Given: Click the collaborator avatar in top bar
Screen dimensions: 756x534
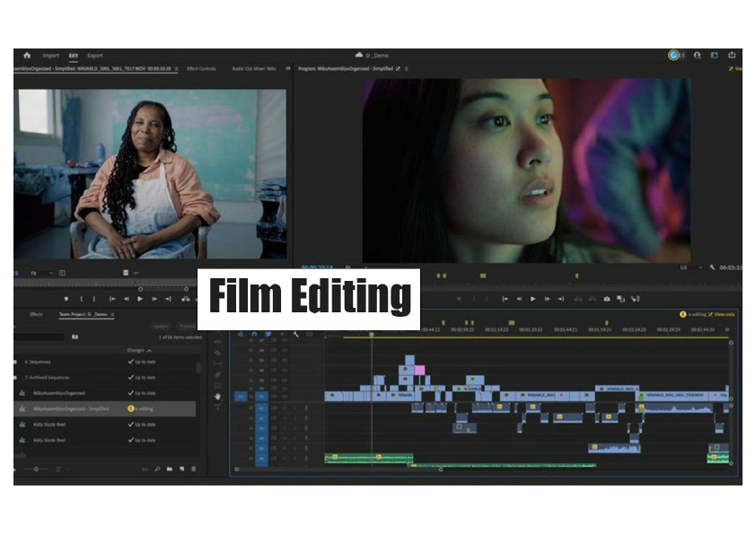Looking at the screenshot, I should [x=673, y=56].
